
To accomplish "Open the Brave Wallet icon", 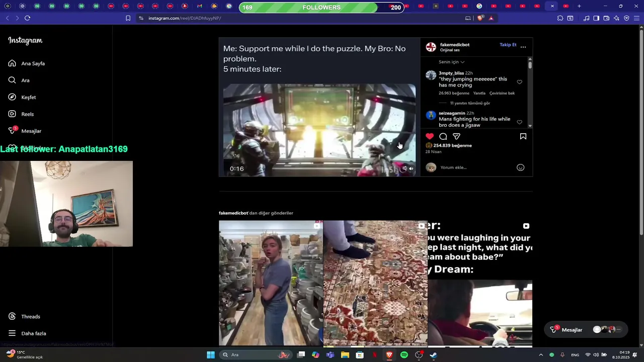I will [606, 18].
